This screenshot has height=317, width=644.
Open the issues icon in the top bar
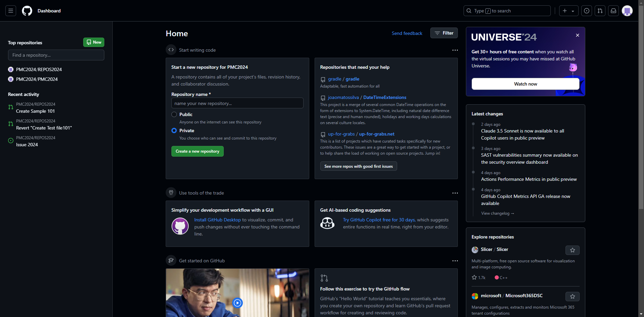(x=587, y=11)
